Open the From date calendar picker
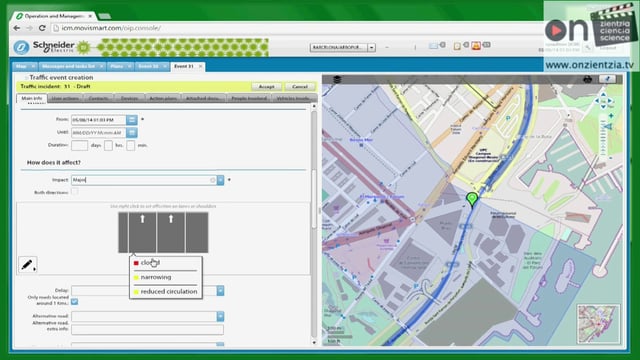 click(x=131, y=120)
